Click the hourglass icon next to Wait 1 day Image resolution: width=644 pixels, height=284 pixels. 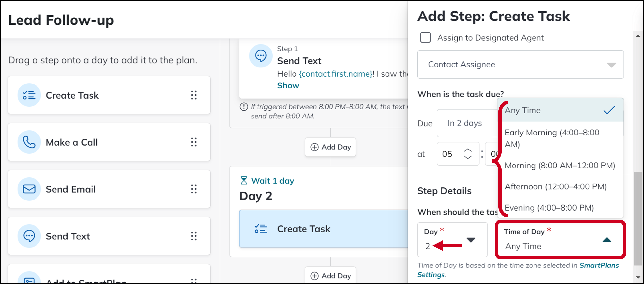(x=244, y=181)
